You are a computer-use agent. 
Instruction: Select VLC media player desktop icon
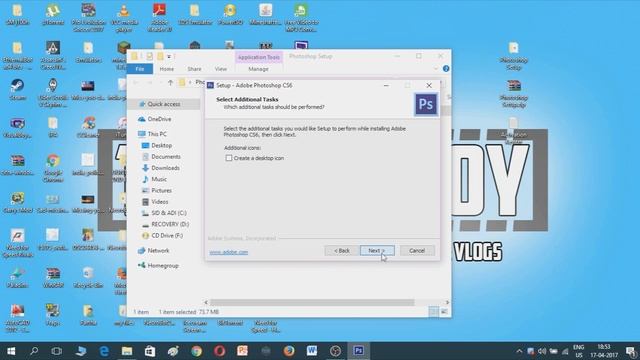124,17
